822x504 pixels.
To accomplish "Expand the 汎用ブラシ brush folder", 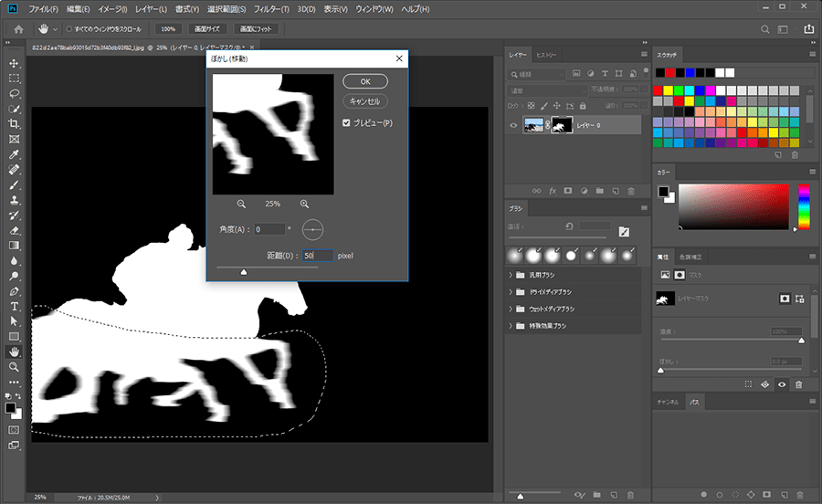I will (511, 275).
